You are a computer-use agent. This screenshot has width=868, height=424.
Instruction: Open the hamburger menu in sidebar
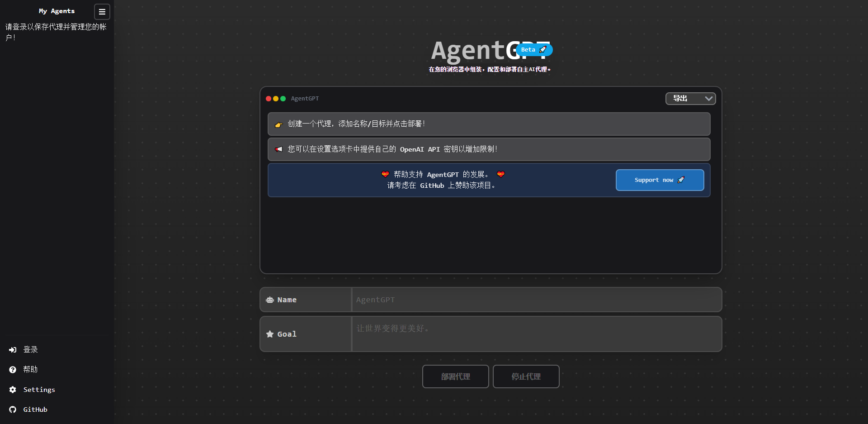(102, 12)
